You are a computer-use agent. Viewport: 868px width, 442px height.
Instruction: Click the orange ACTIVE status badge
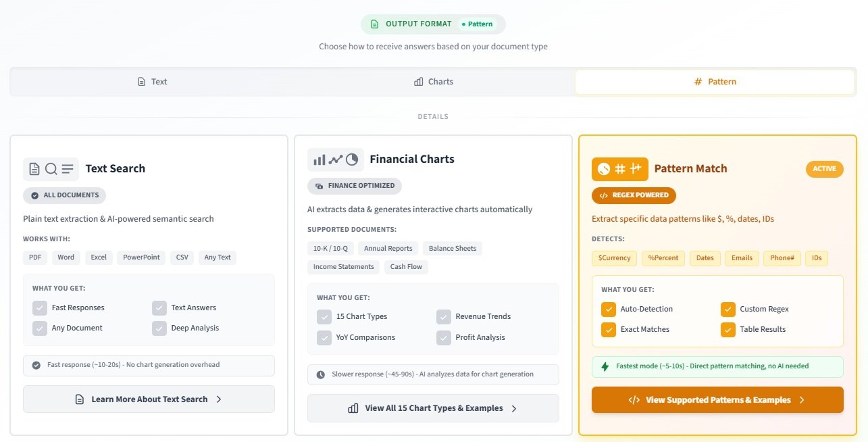[824, 169]
